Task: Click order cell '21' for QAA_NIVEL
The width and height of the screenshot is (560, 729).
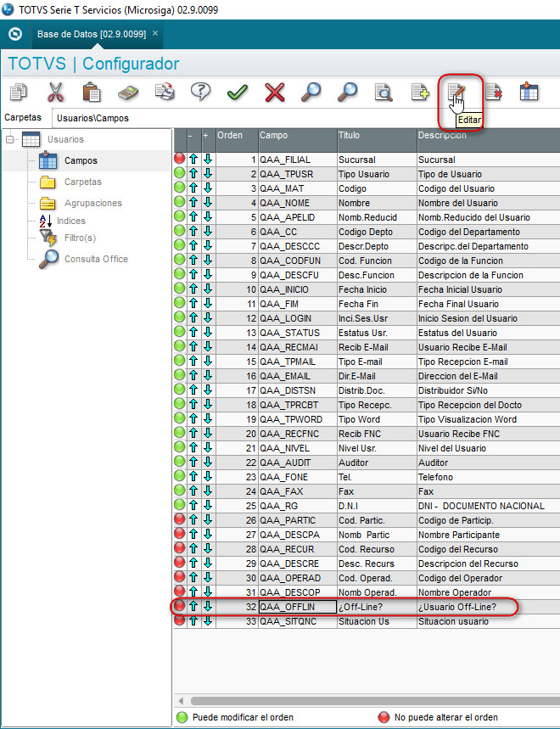Action: [x=237, y=448]
